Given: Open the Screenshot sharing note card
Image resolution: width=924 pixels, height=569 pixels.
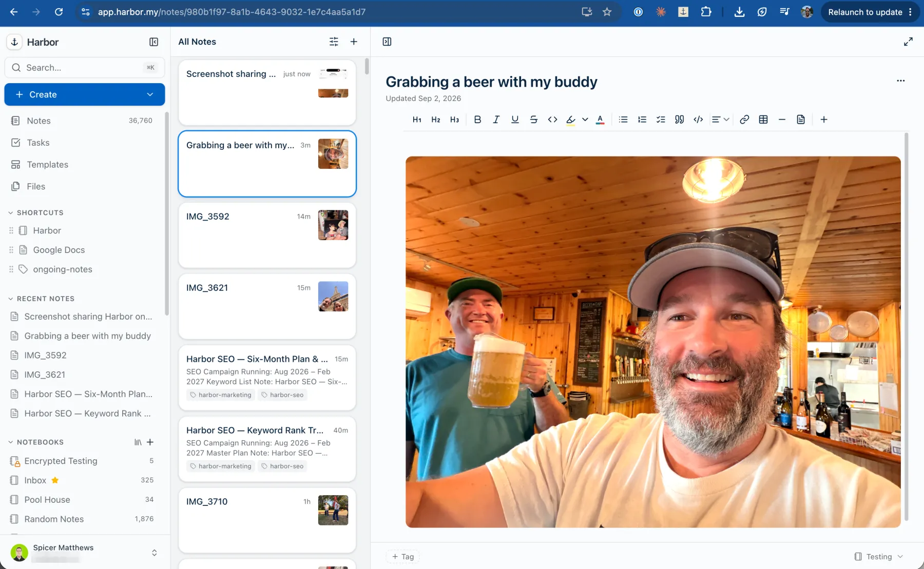Looking at the screenshot, I should 267,92.
